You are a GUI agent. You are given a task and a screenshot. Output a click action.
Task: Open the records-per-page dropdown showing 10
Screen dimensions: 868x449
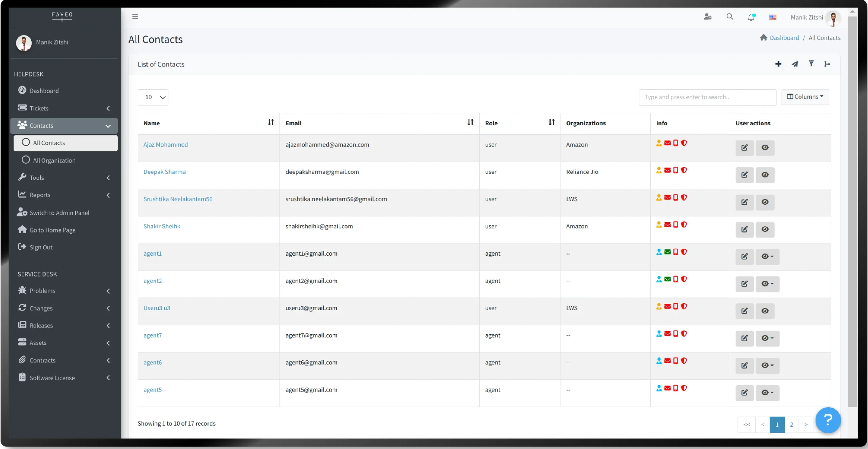(153, 97)
